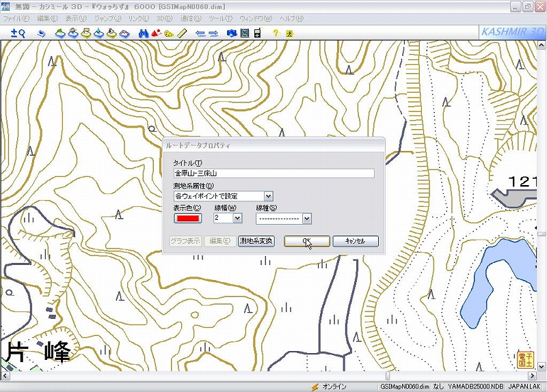Click the plus-minus magnifier zoom icon
The height and width of the screenshot is (392, 547).
tap(18, 33)
